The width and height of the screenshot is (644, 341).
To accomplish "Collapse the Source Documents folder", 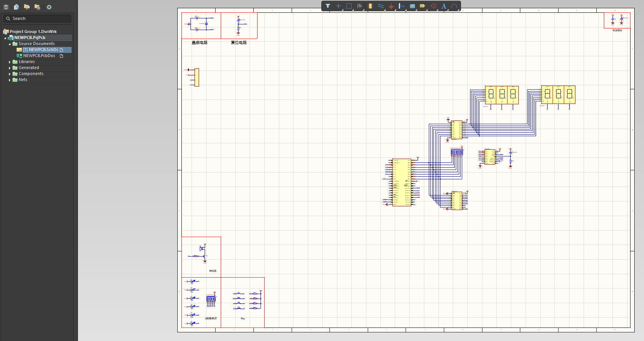I will pos(10,44).
